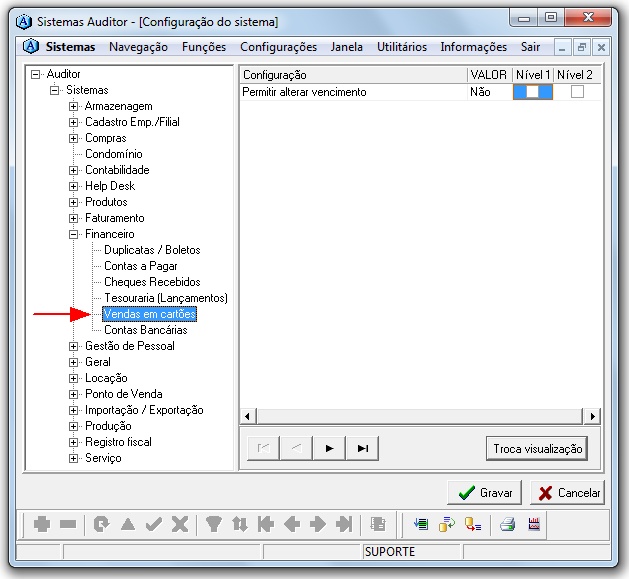Click the plus add record toolbar icon
The width and height of the screenshot is (629, 579).
42,524
